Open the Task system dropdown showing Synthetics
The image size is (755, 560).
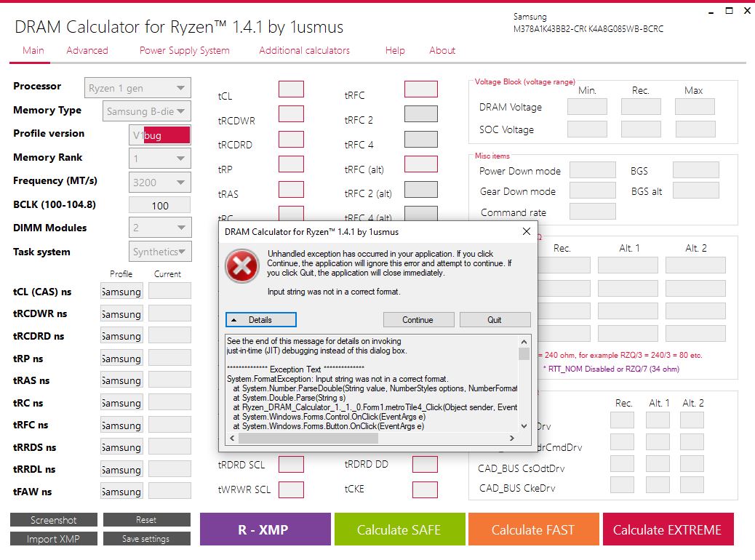[159, 252]
